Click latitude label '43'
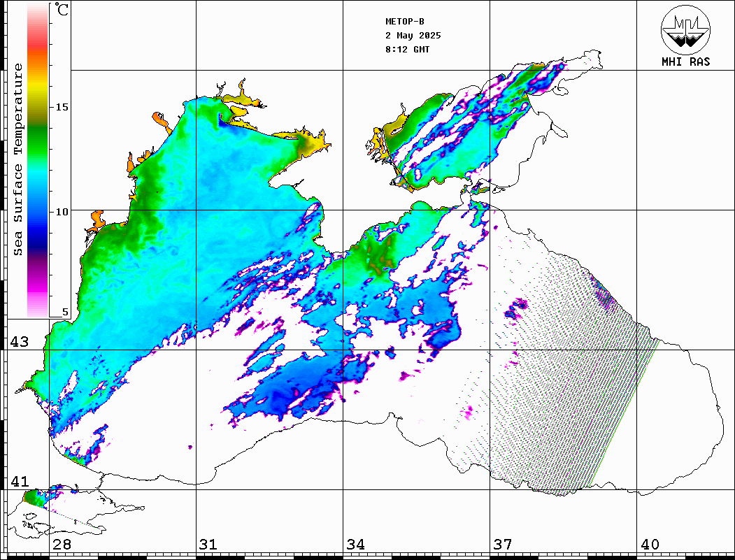 (x=20, y=342)
